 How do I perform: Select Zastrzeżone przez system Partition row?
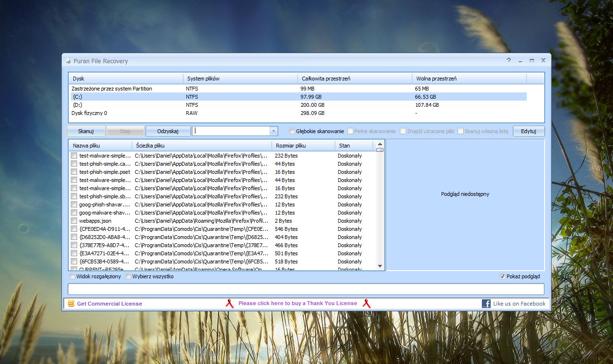pyautogui.click(x=298, y=89)
